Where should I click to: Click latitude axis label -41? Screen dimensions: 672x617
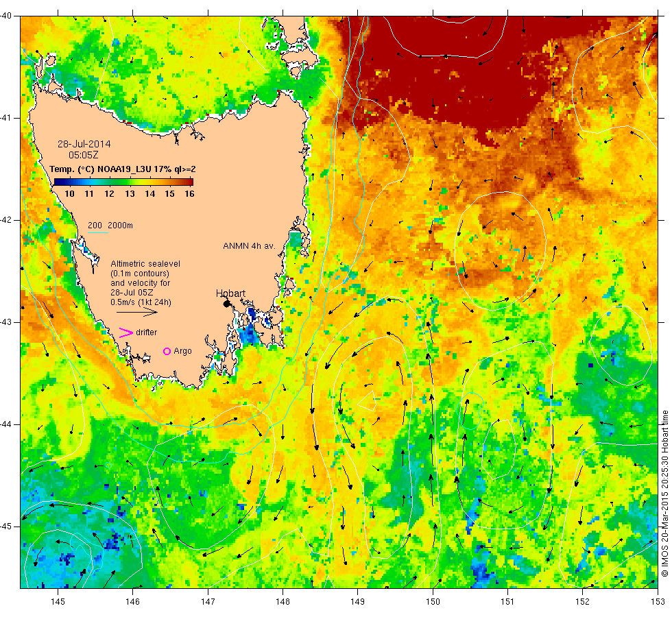click(x=6, y=118)
